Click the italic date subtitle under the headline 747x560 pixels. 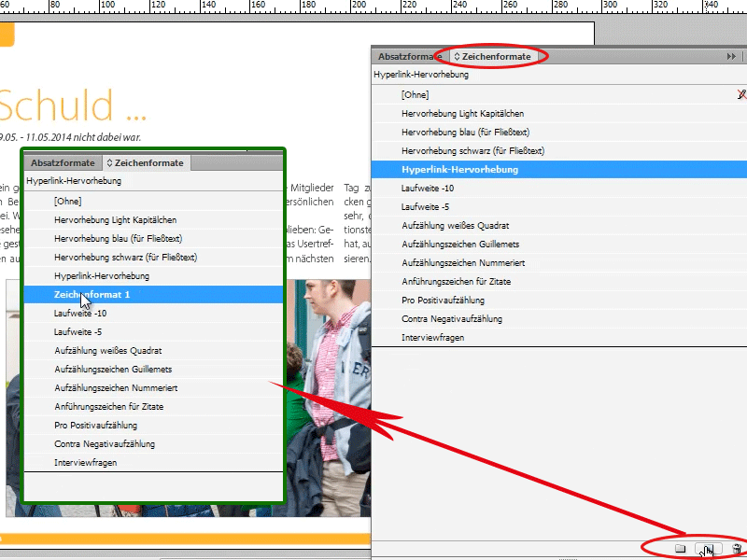click(71, 137)
